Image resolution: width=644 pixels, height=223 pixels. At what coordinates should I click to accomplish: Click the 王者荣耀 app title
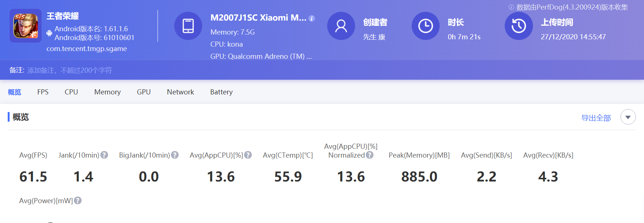click(x=62, y=16)
